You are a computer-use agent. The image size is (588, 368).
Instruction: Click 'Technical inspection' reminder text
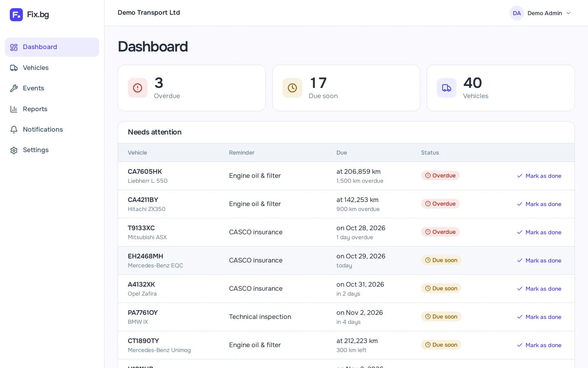(x=260, y=317)
